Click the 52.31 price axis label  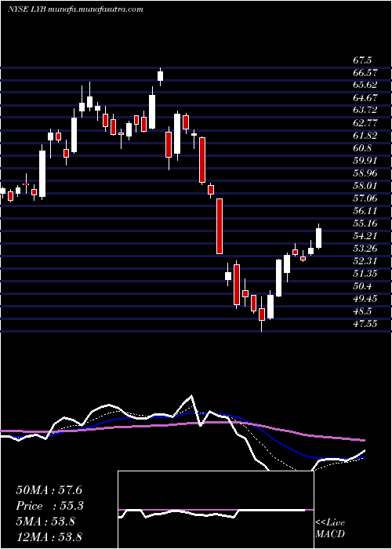point(365,261)
